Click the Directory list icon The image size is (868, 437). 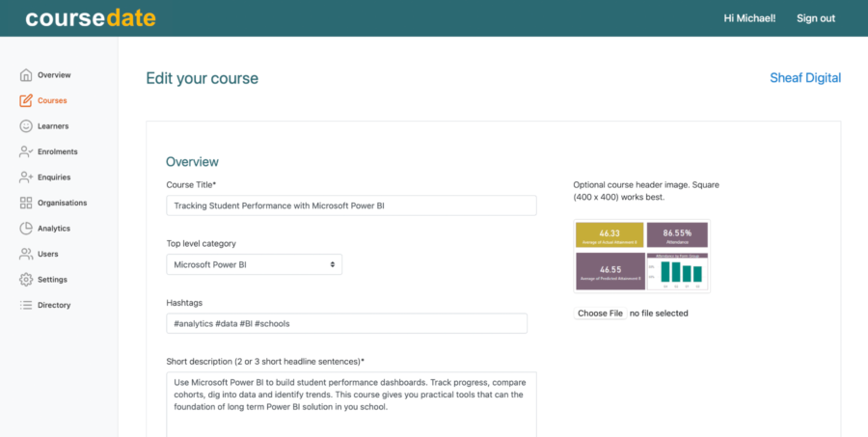click(26, 305)
